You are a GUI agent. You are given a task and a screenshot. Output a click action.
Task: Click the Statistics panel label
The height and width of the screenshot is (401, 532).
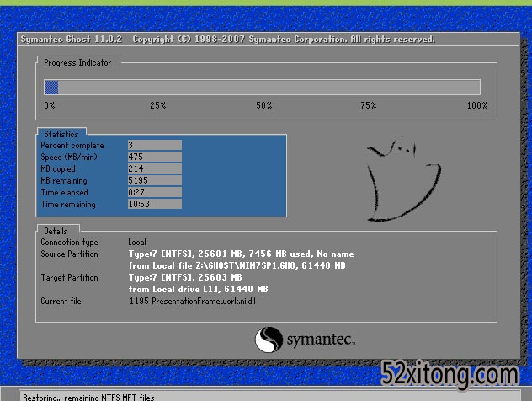[61, 134]
